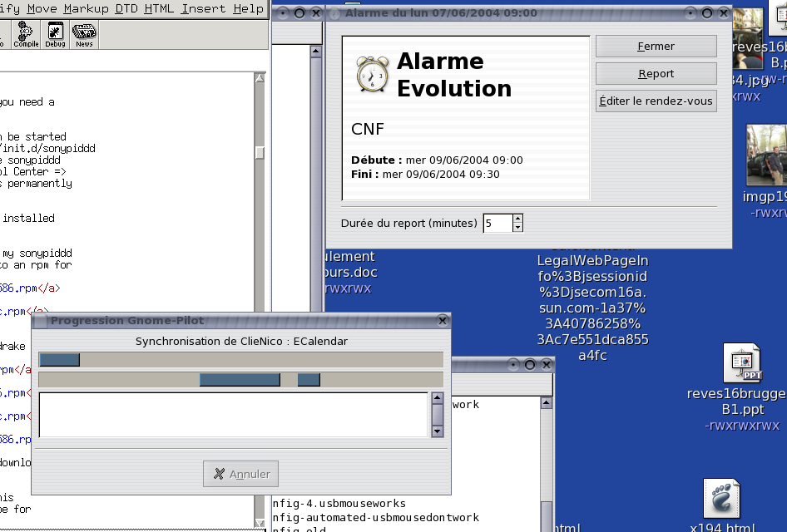This screenshot has height=532, width=787.
Task: Decrease the Durée du report value
Action: 518,228
